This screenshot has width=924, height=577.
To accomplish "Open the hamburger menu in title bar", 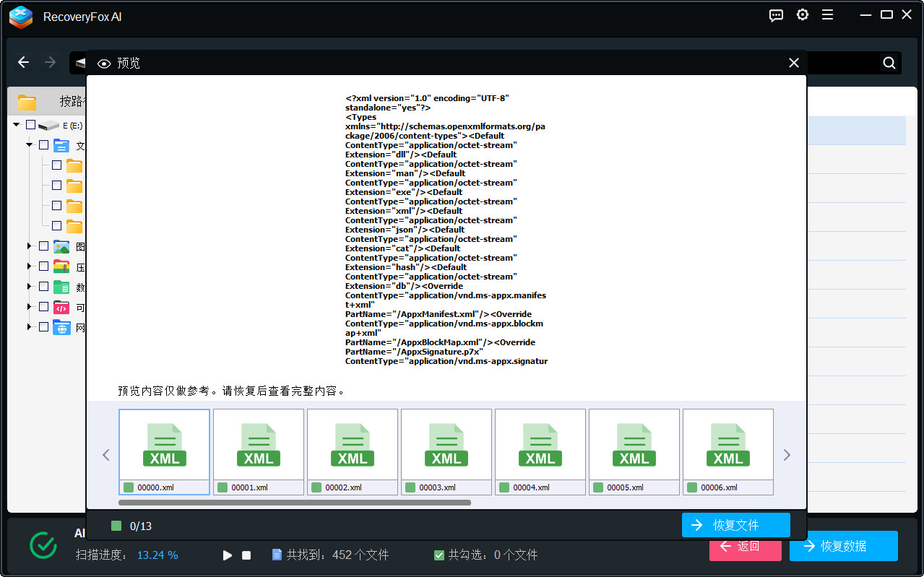I will click(x=827, y=15).
